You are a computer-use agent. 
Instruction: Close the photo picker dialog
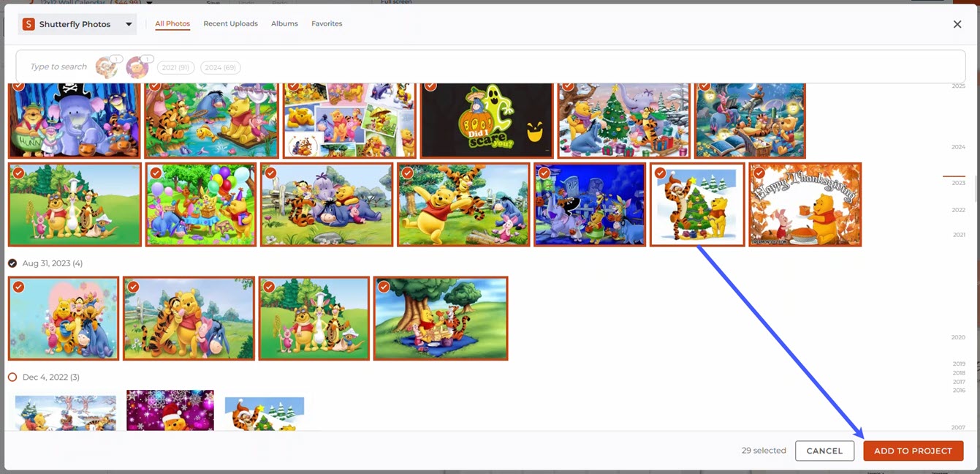point(957,24)
